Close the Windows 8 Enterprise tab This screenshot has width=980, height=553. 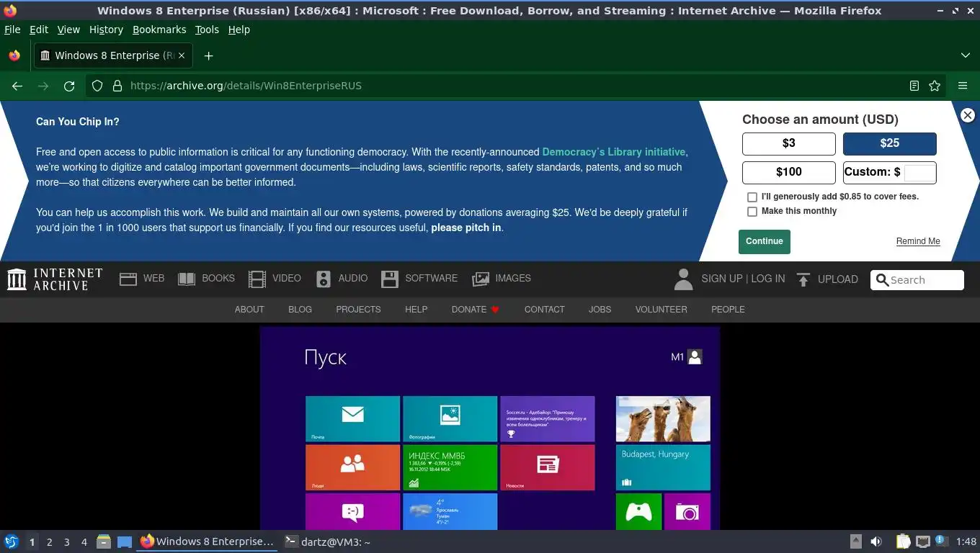pyautogui.click(x=182, y=55)
